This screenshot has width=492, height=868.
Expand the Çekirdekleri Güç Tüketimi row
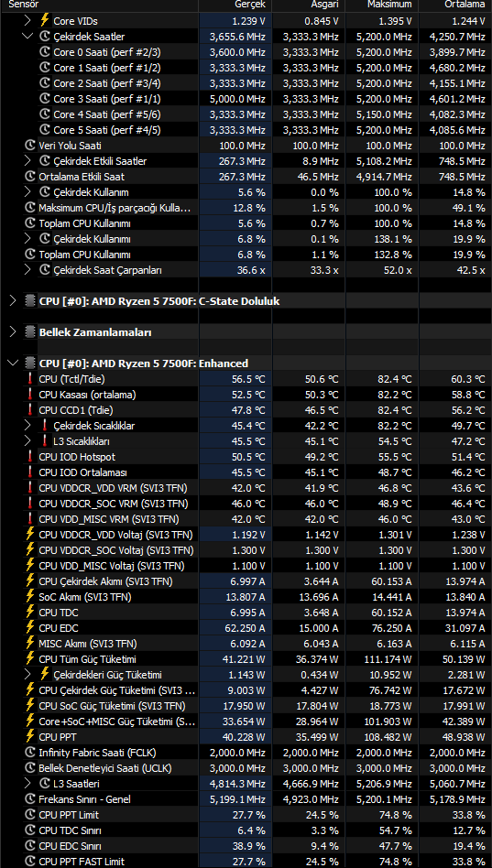[27, 674]
